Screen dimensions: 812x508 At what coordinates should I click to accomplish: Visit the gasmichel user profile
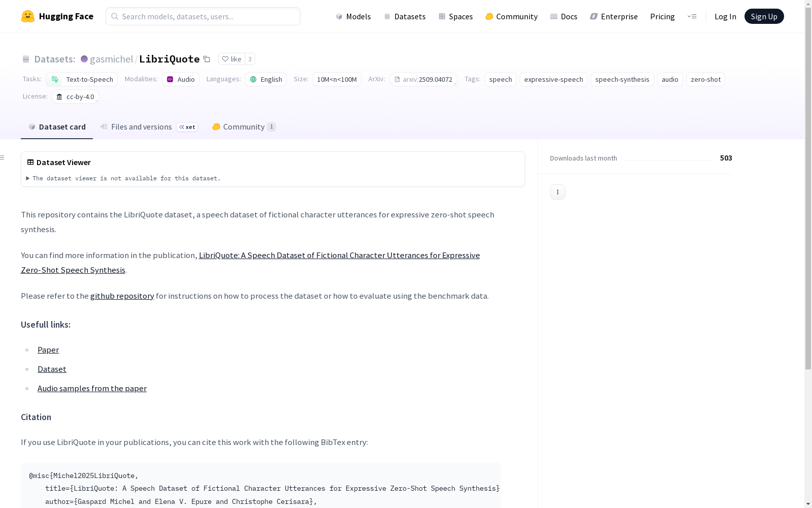111,59
